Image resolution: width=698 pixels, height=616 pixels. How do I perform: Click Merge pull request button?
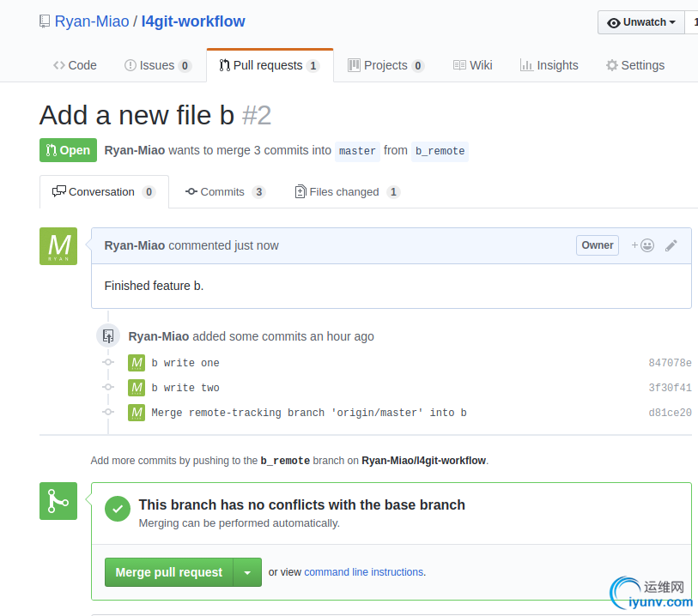click(x=169, y=572)
